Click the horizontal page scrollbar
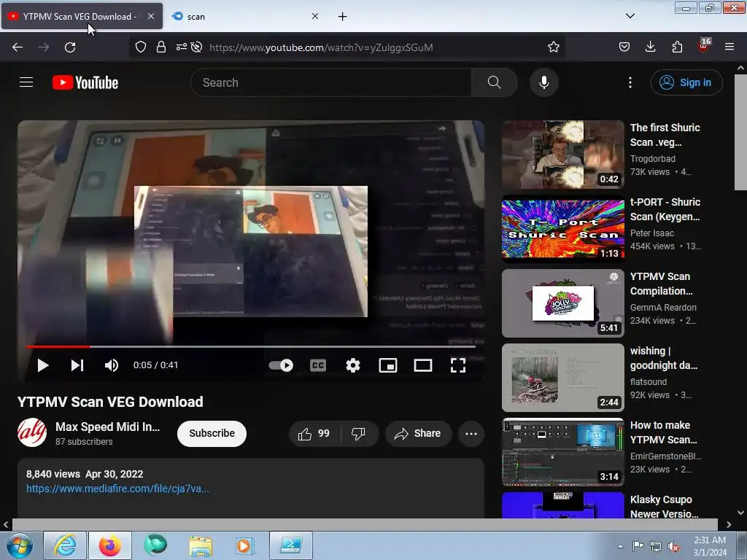The height and width of the screenshot is (560, 747). point(365,524)
